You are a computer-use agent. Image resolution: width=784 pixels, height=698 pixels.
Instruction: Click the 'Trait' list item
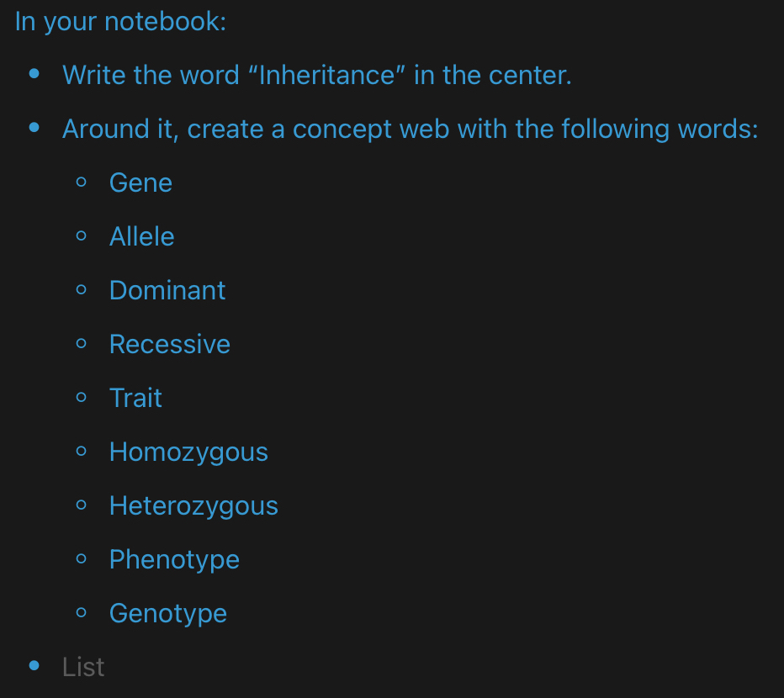[x=135, y=399]
